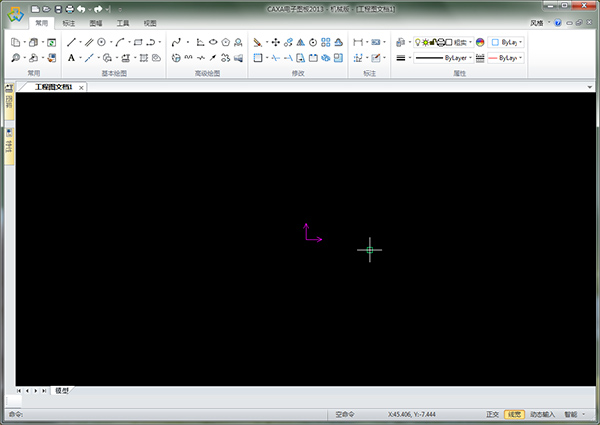Screen dimensions: 600x425
Task: Click the Spline curve tool
Action: click(x=176, y=43)
